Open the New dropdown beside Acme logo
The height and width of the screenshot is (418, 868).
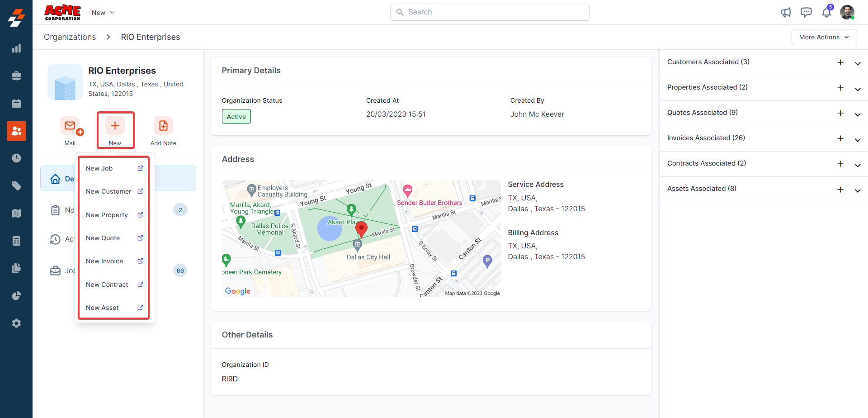click(103, 13)
